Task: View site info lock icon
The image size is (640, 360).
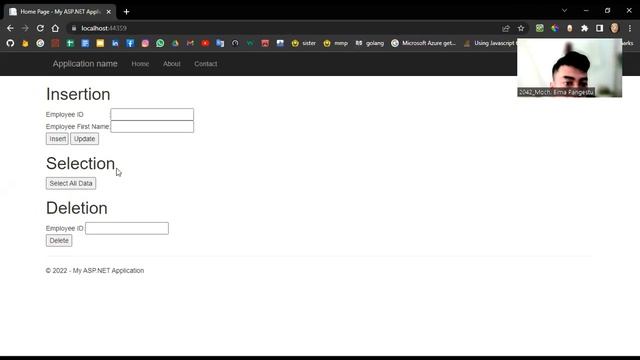Action: [x=74, y=28]
